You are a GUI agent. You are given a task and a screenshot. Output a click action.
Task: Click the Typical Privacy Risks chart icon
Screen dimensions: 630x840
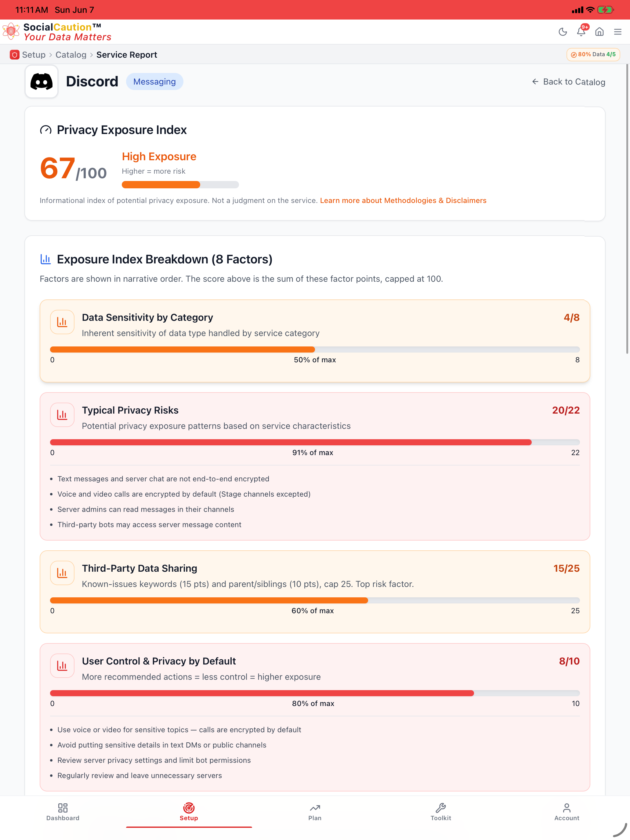point(62,415)
